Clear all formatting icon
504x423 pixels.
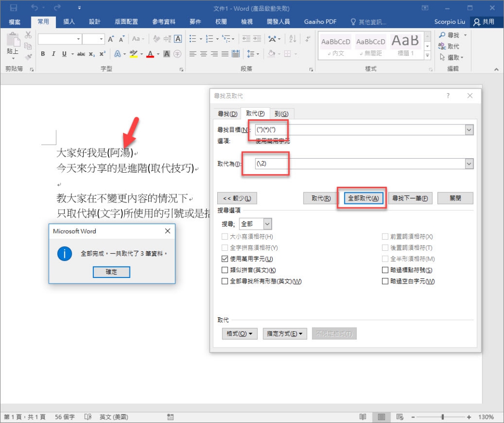pyautogui.click(x=157, y=39)
